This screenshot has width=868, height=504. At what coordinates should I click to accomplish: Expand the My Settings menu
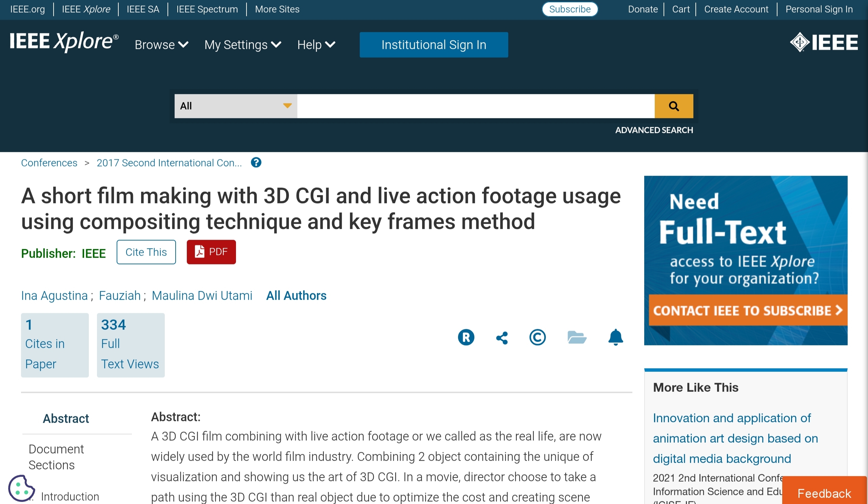point(243,45)
